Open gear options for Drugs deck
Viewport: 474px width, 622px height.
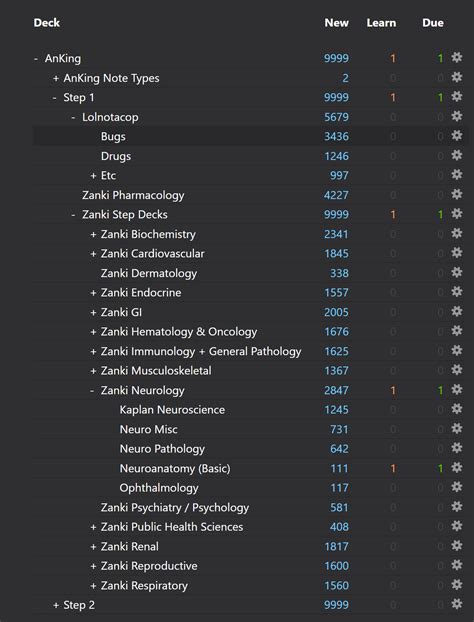(x=457, y=156)
